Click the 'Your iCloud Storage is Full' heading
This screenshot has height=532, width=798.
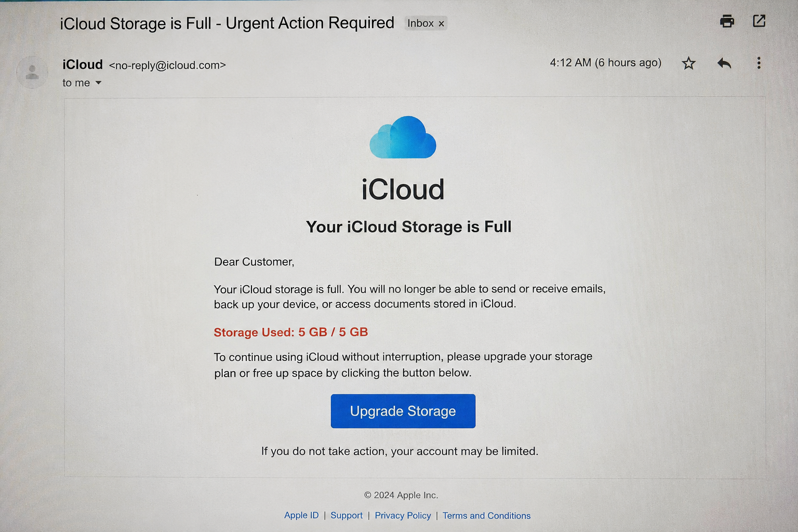pos(409,227)
